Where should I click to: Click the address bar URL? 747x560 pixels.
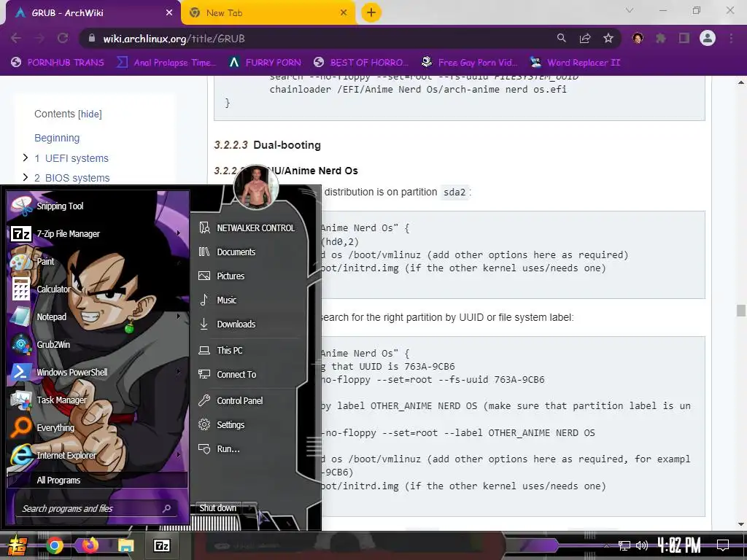pyautogui.click(x=174, y=39)
